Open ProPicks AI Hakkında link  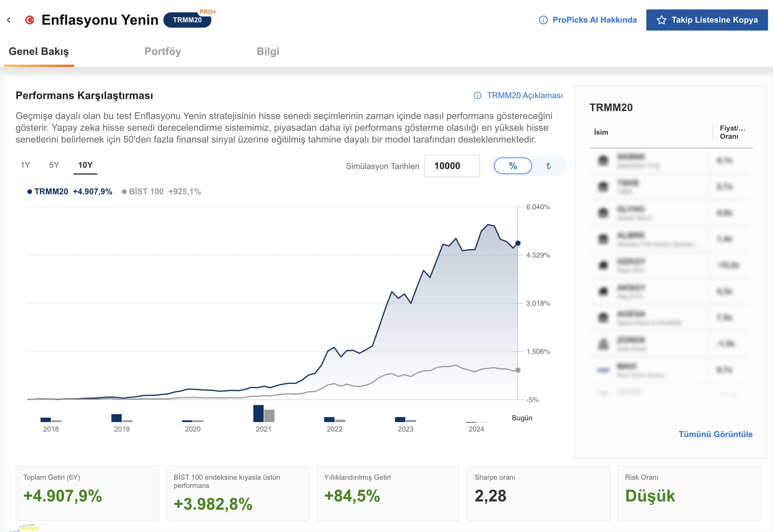[x=594, y=20]
